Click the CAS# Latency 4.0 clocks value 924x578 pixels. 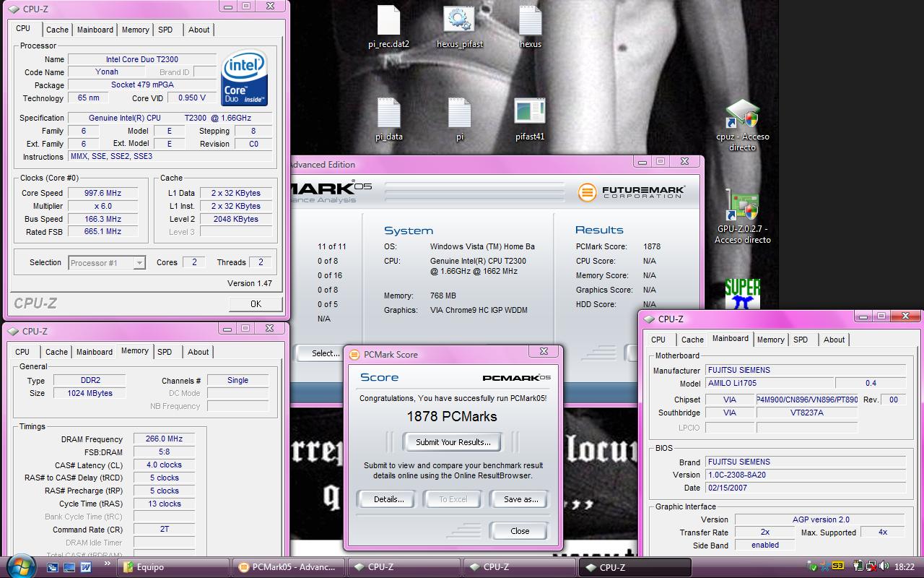[x=164, y=465]
